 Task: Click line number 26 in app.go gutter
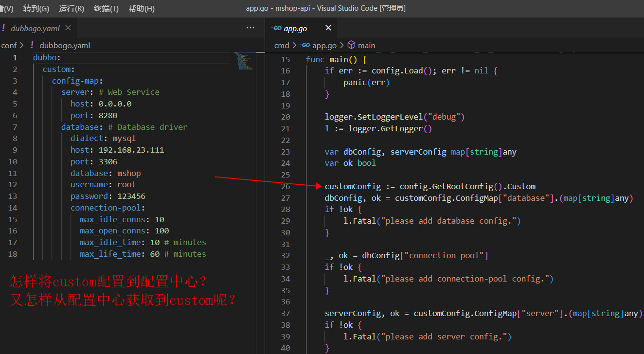click(286, 187)
